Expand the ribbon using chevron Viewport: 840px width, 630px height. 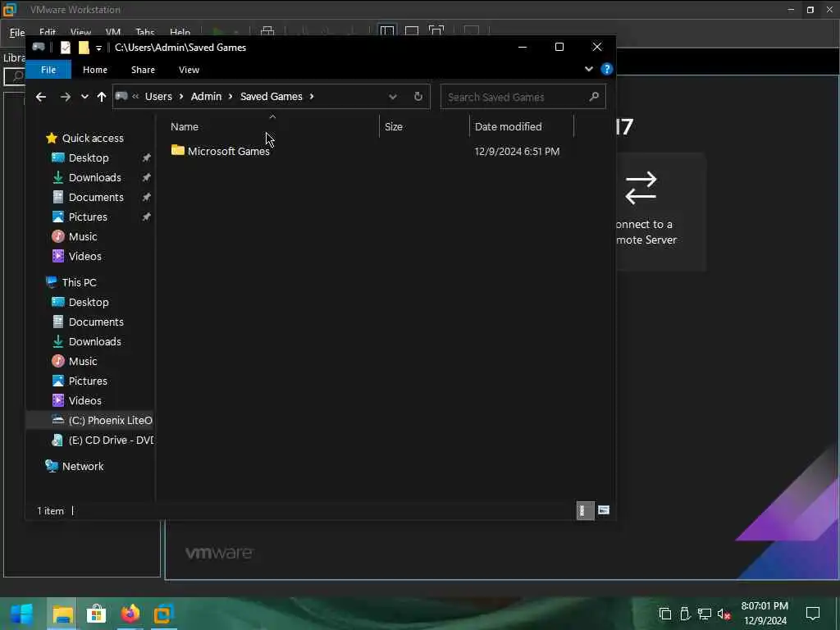(589, 69)
